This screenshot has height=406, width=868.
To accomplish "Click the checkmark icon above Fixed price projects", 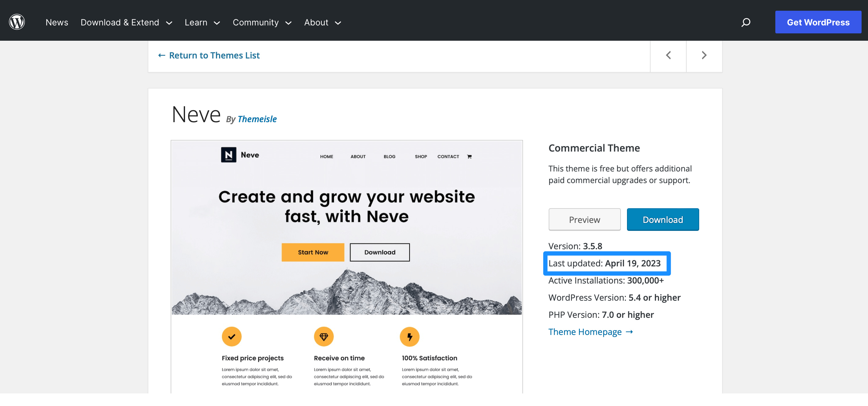I will pyautogui.click(x=232, y=336).
